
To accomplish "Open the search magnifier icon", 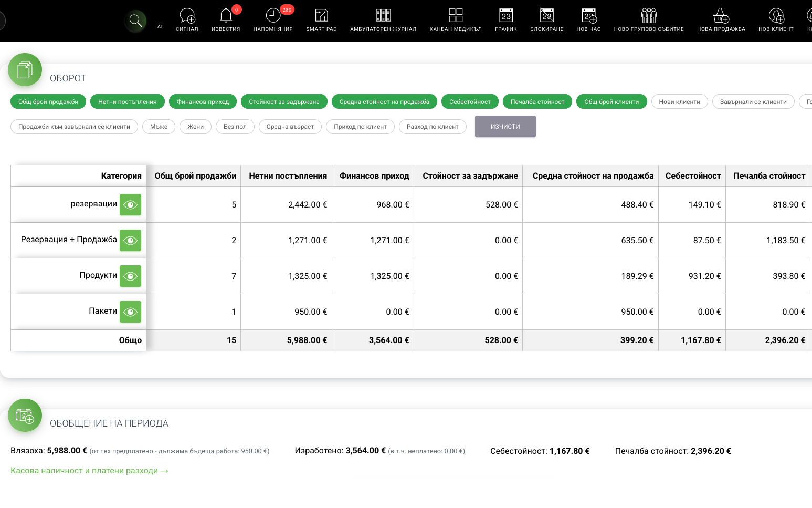I will (x=135, y=21).
